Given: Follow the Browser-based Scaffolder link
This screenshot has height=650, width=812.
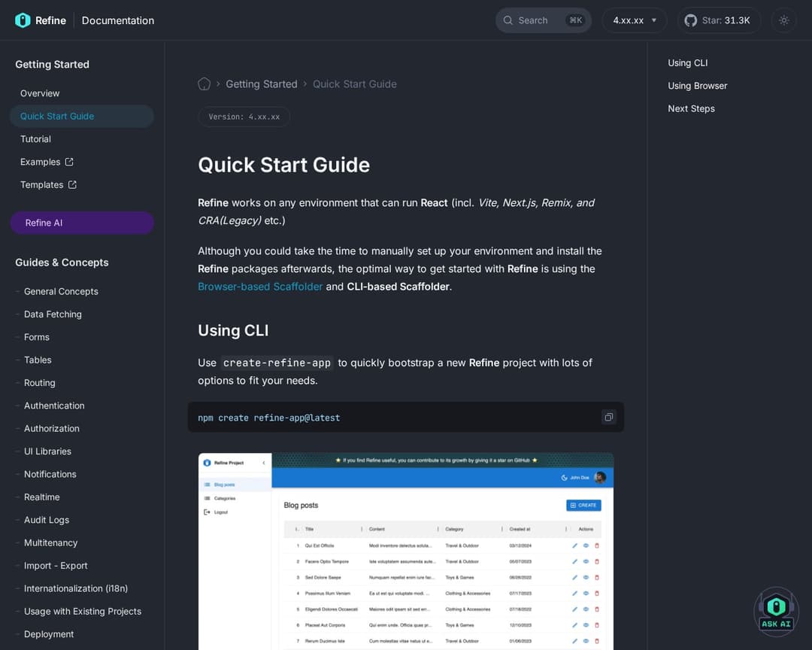Looking at the screenshot, I should click(260, 286).
